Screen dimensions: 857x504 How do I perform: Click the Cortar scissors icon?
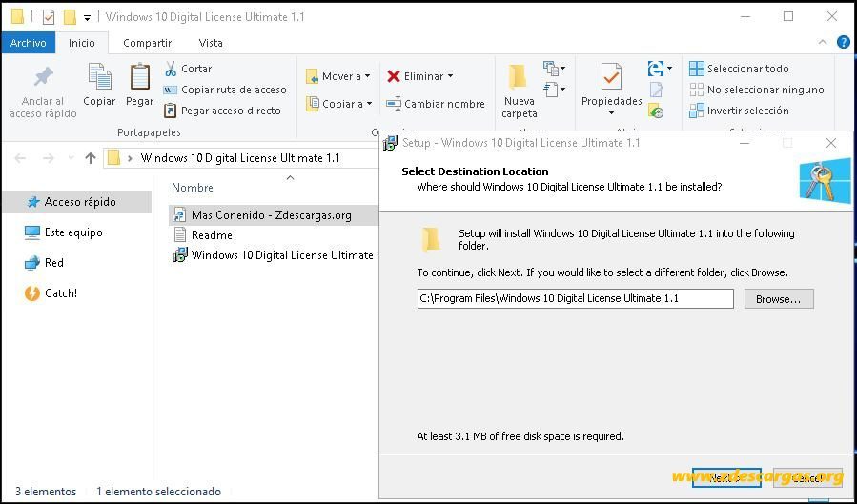[171, 69]
